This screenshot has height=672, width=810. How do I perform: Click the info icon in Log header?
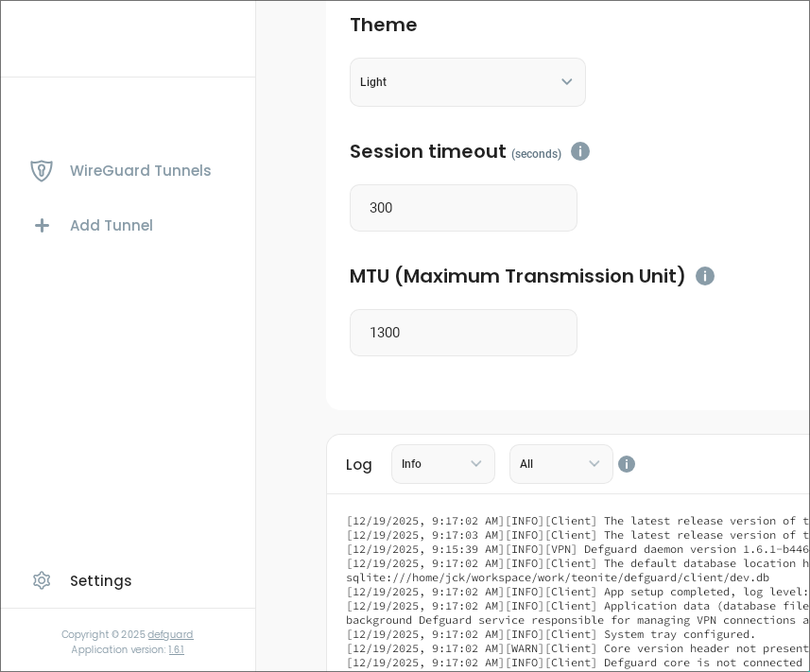click(627, 464)
